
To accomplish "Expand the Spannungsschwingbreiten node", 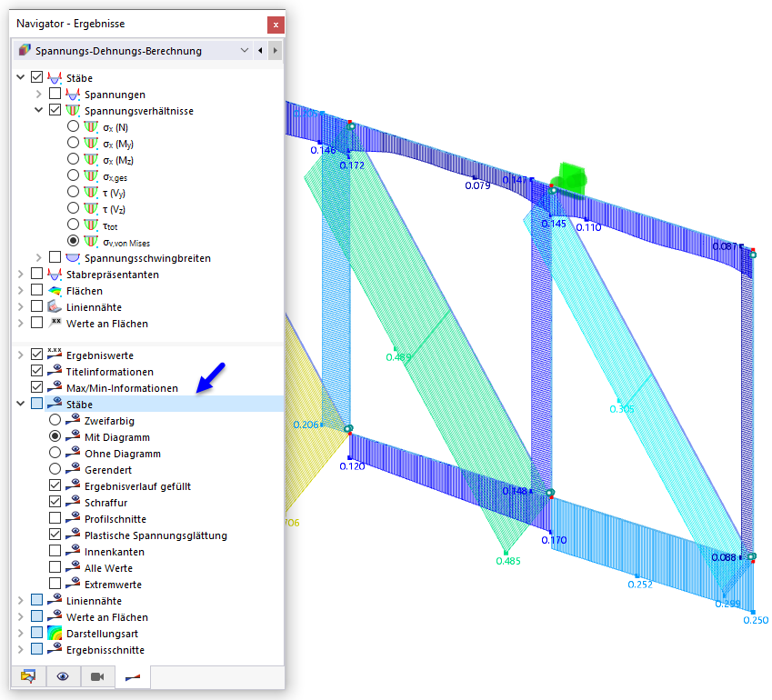I will pos(38,257).
